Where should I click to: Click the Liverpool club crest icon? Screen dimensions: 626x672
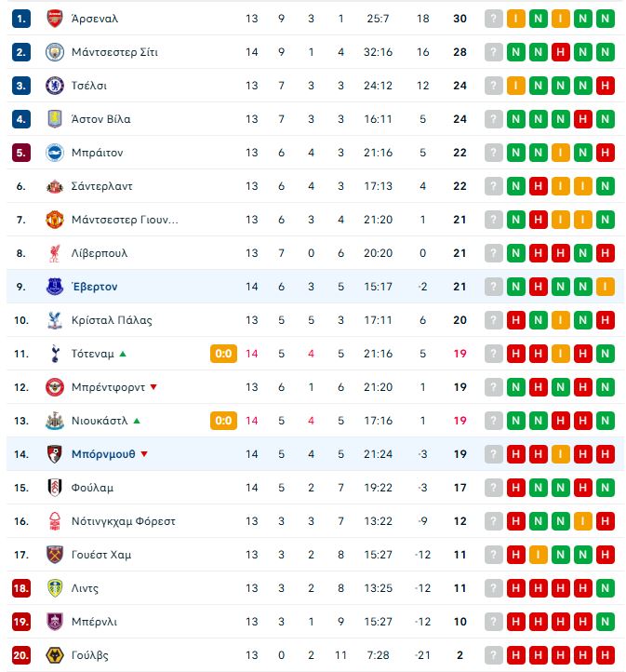pos(54,253)
